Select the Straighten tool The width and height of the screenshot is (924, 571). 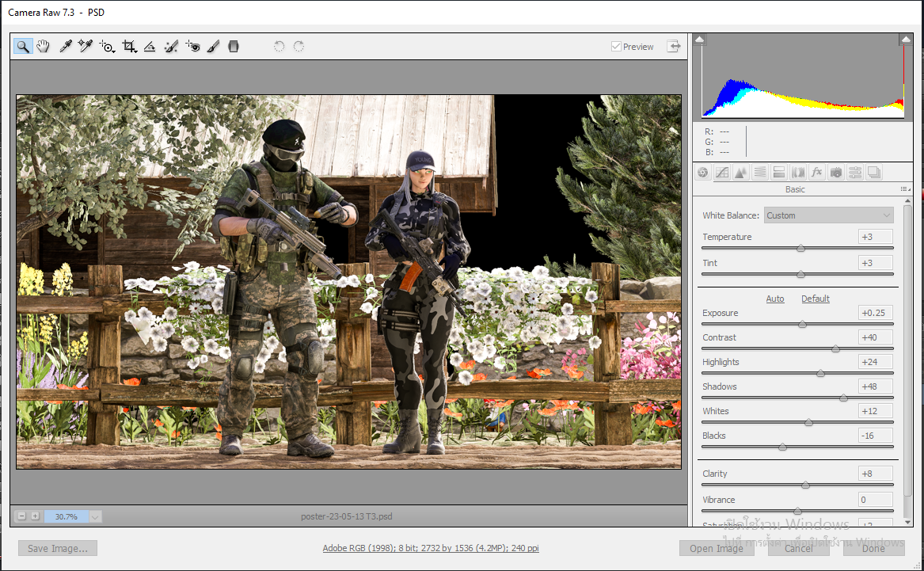click(x=150, y=47)
